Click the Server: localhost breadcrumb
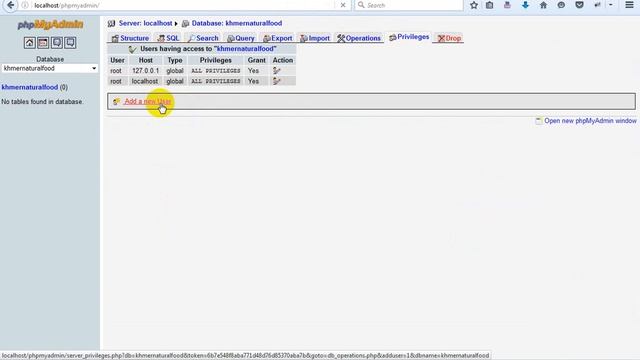Viewport: 640px width, 360px height. click(x=145, y=23)
